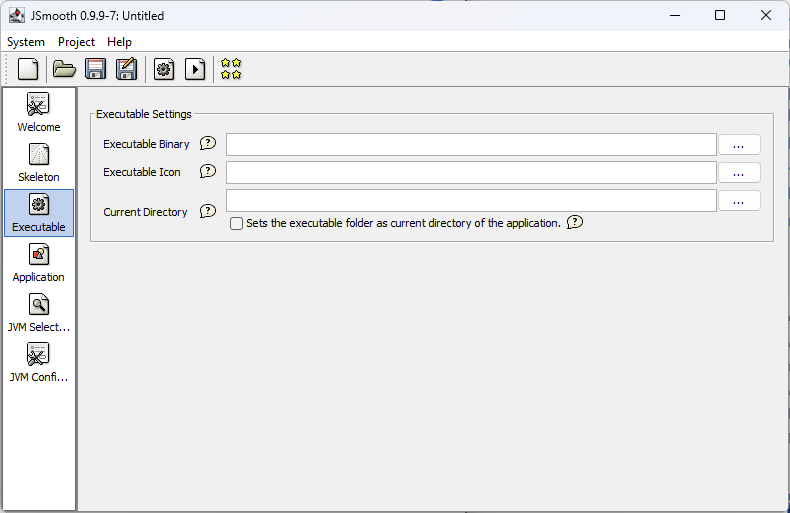Image resolution: width=790 pixels, height=513 pixels.
Task: Save the project with the floppy disk icon
Action: tap(95, 69)
